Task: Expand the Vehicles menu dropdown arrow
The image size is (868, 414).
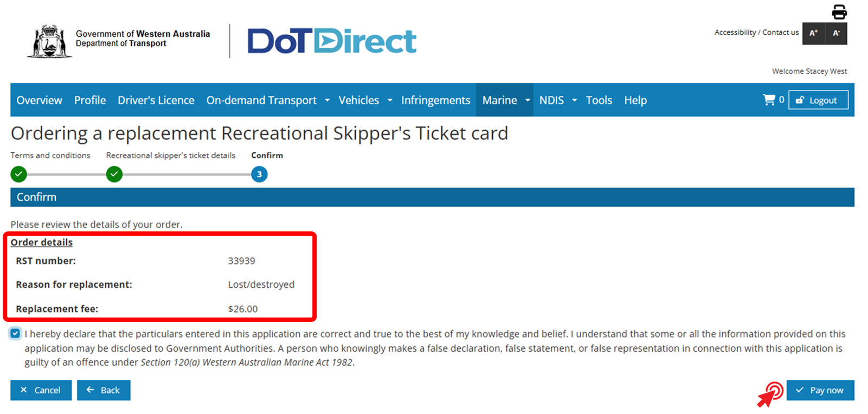Action: pos(390,100)
